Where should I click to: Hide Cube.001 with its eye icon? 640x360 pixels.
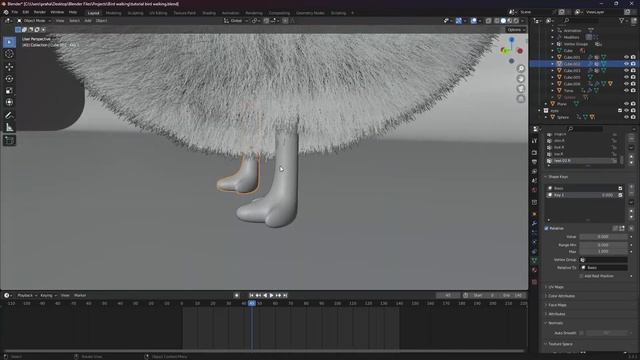coord(626,57)
